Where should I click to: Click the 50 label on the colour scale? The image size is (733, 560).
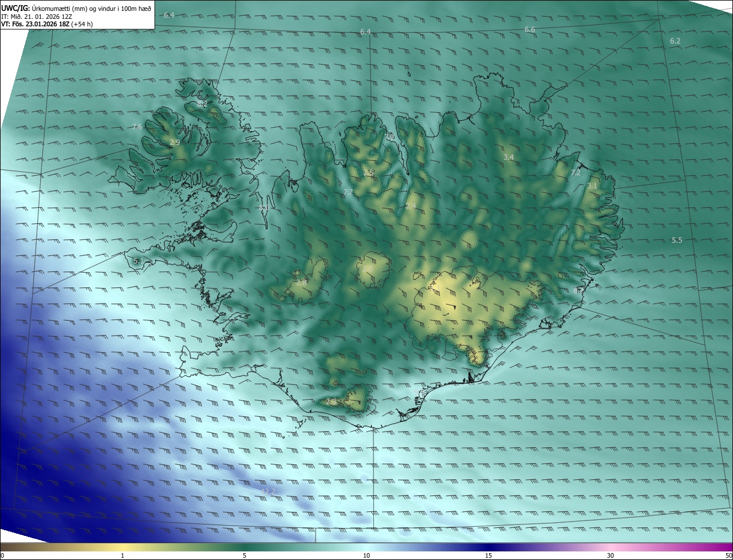728,555
